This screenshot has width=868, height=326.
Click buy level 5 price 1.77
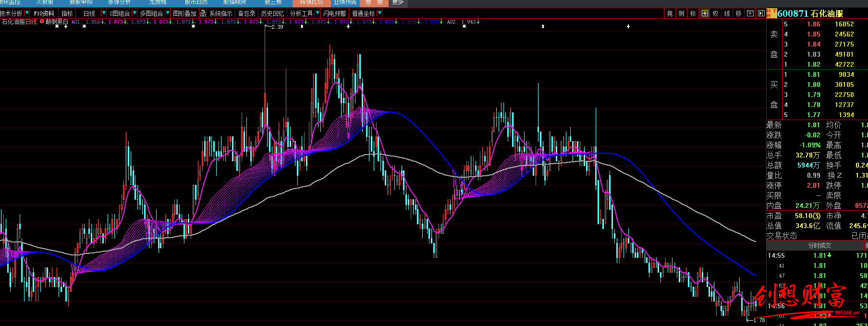[814, 115]
